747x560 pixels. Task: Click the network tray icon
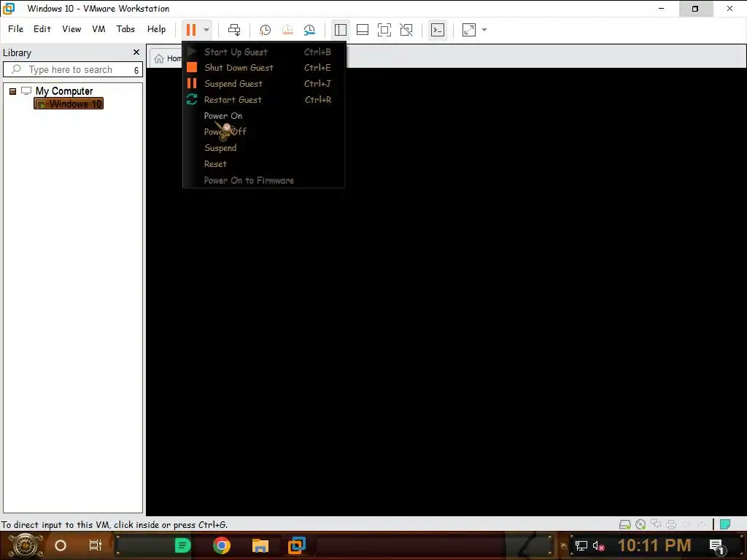pos(581,545)
